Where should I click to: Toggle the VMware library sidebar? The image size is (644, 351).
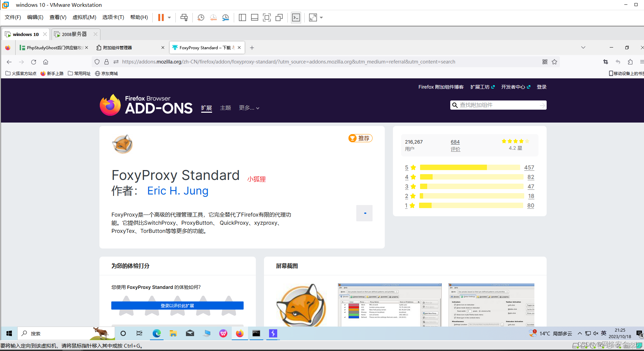coord(242,17)
